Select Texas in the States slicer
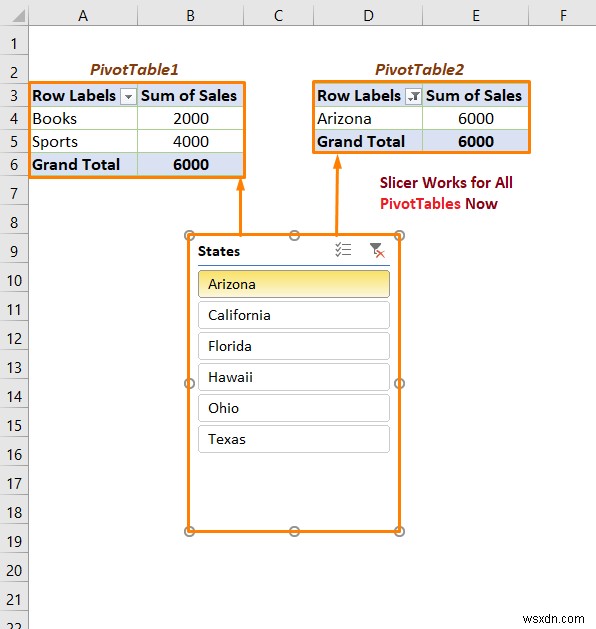Image resolution: width=596 pixels, height=629 pixels. [x=294, y=439]
